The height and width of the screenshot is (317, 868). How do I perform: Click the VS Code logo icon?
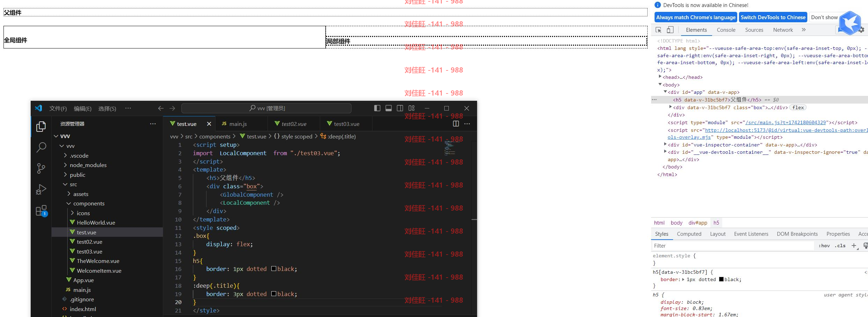point(39,108)
